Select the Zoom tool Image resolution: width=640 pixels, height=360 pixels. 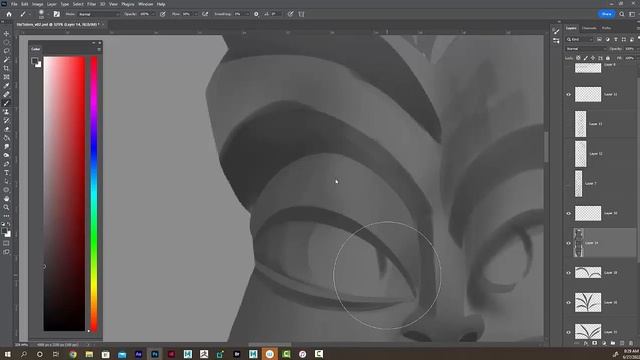coord(7,207)
